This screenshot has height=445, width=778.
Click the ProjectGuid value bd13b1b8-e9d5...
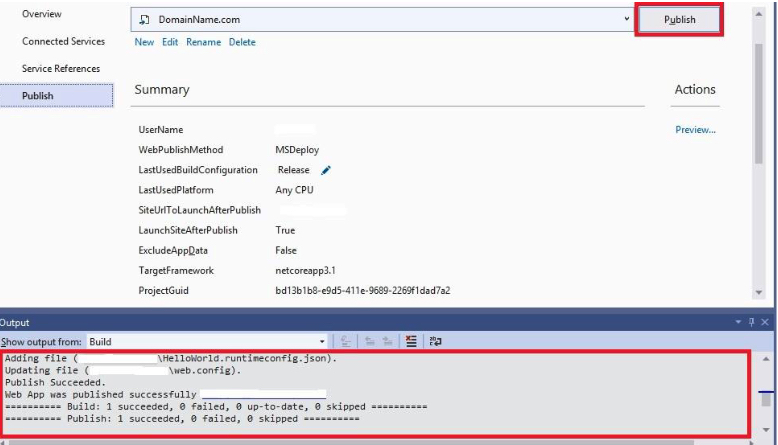363,291
